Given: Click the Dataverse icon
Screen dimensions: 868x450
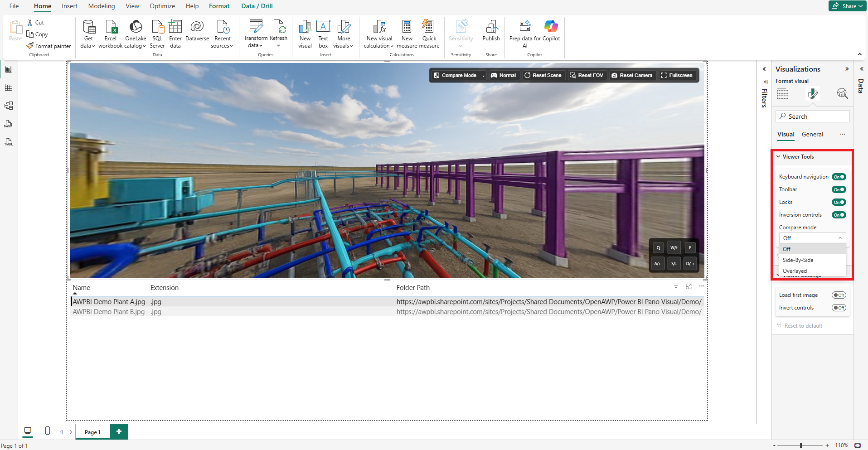Looking at the screenshot, I should [x=197, y=27].
